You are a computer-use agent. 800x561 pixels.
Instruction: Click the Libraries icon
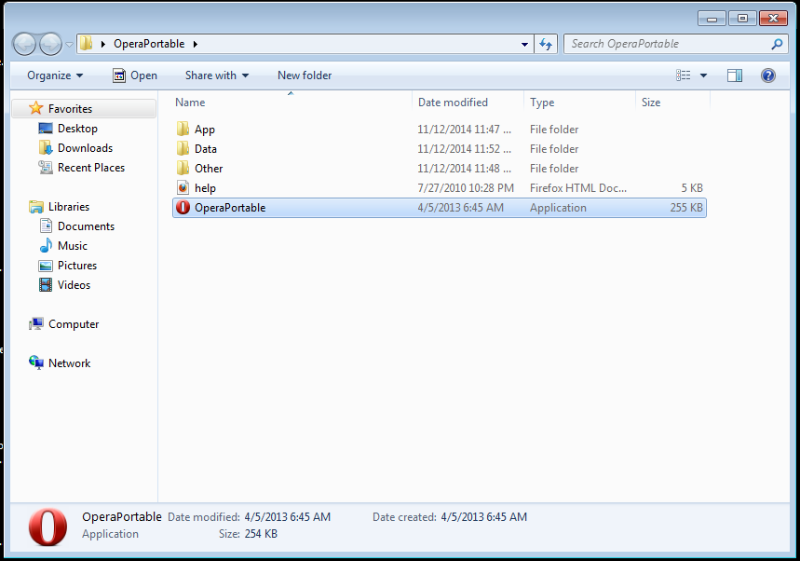coord(36,207)
